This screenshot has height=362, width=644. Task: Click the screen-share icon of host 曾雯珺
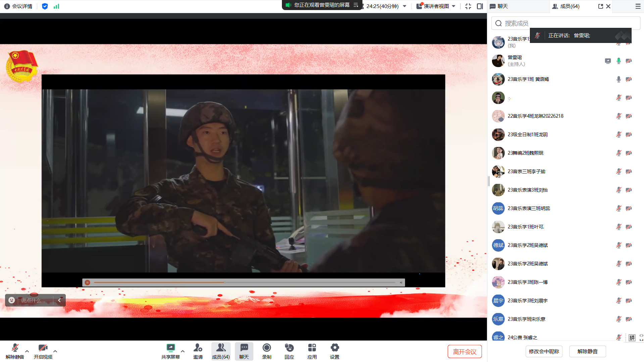(x=608, y=61)
